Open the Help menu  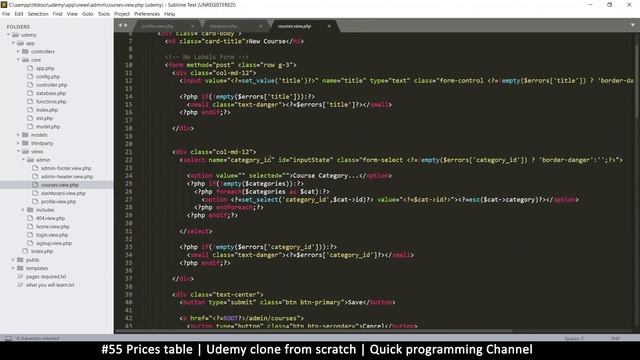(169, 14)
